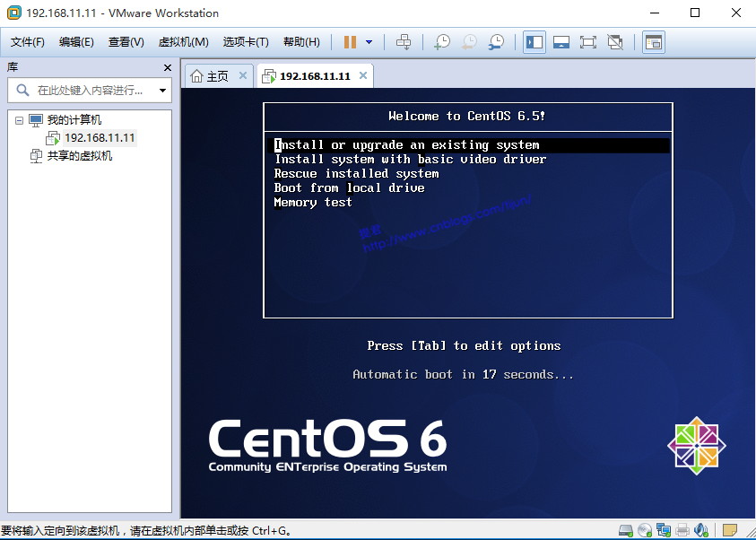Click the pause virtual machine button
The width and height of the screenshot is (756, 540).
coord(350,42)
